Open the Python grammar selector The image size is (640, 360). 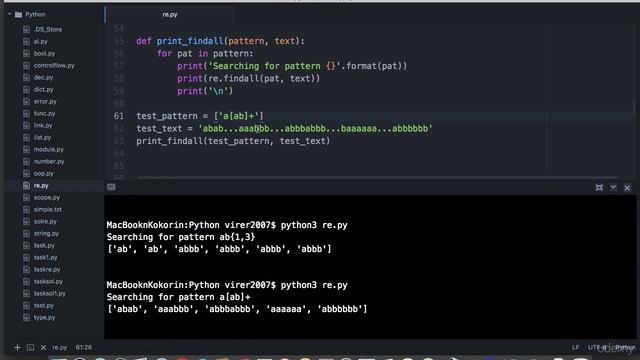click(625, 348)
